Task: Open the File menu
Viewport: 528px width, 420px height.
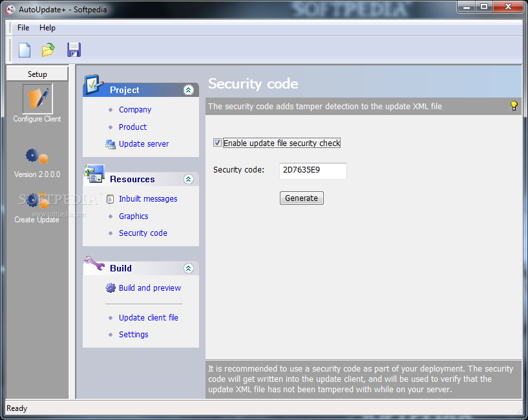Action: 23,28
